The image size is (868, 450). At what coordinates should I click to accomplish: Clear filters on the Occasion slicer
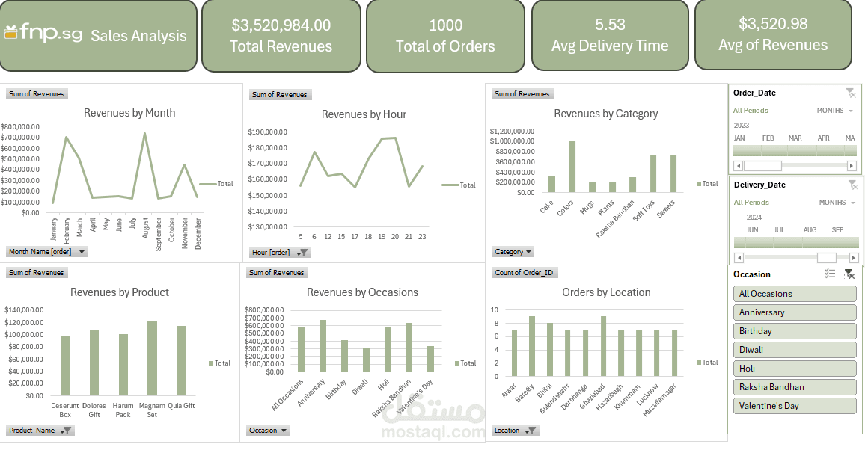[850, 274]
